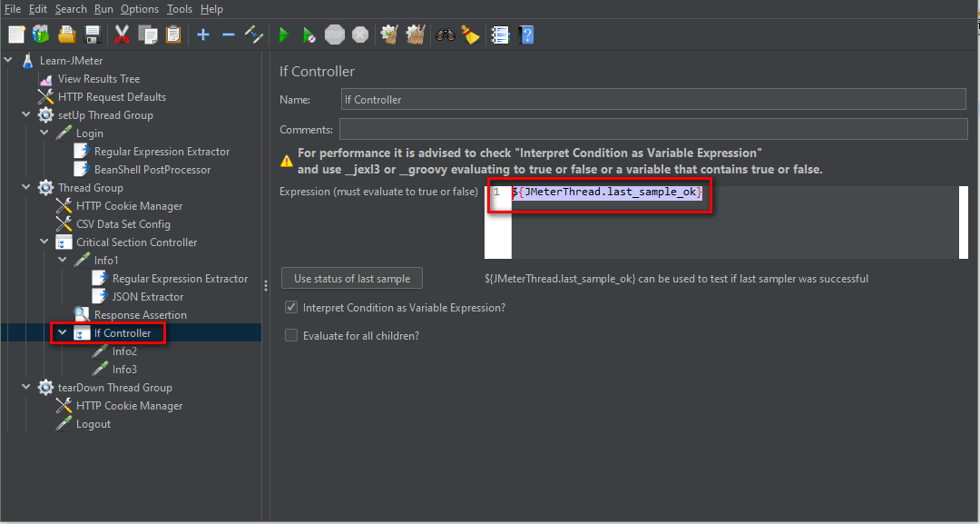
Task: Open the Search menu
Action: click(71, 9)
